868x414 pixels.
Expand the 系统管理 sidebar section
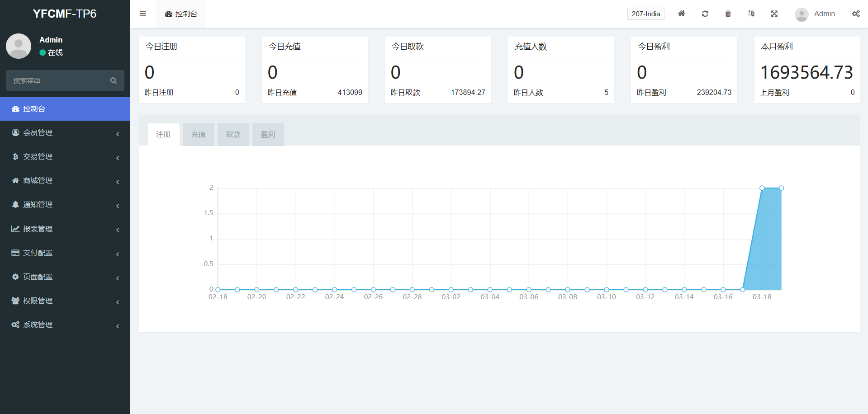coord(65,325)
